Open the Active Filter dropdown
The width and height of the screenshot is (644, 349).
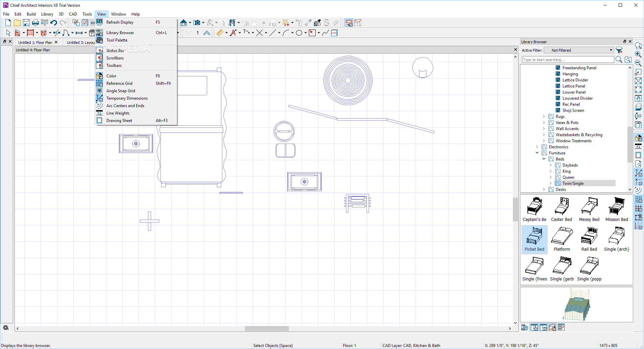579,50
